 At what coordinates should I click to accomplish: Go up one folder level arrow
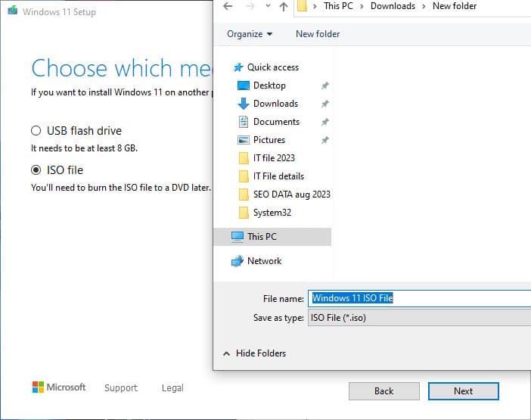click(284, 6)
